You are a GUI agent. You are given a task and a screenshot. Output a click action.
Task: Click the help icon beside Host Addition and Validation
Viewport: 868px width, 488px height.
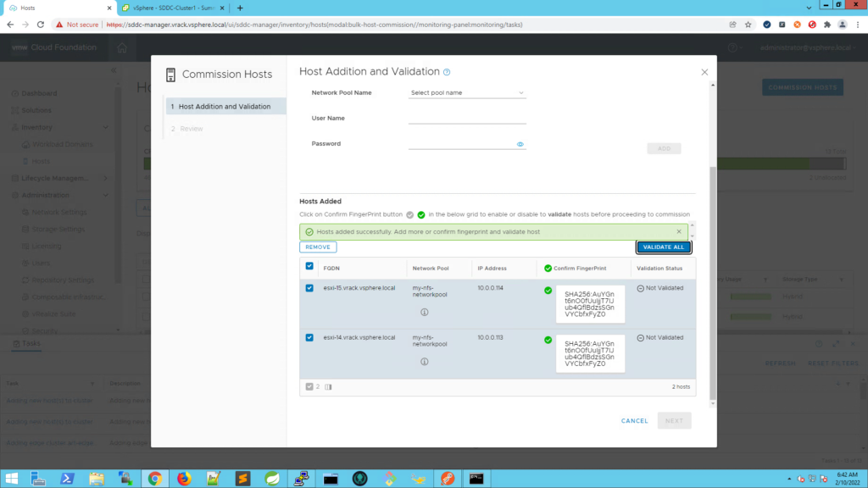447,73
